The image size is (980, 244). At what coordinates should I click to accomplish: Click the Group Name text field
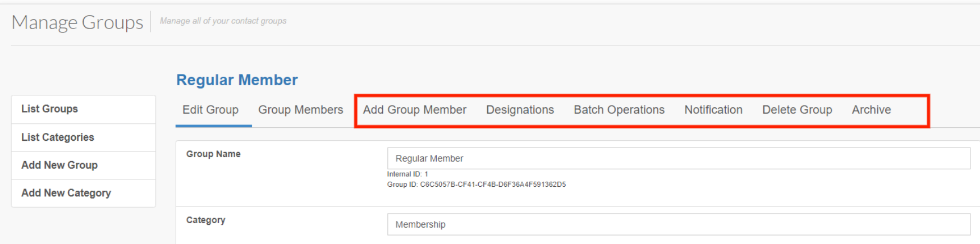(678, 159)
